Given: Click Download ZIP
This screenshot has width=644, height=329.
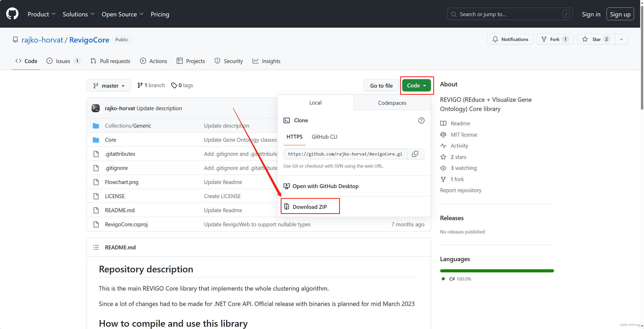Looking at the screenshot, I should (310, 207).
